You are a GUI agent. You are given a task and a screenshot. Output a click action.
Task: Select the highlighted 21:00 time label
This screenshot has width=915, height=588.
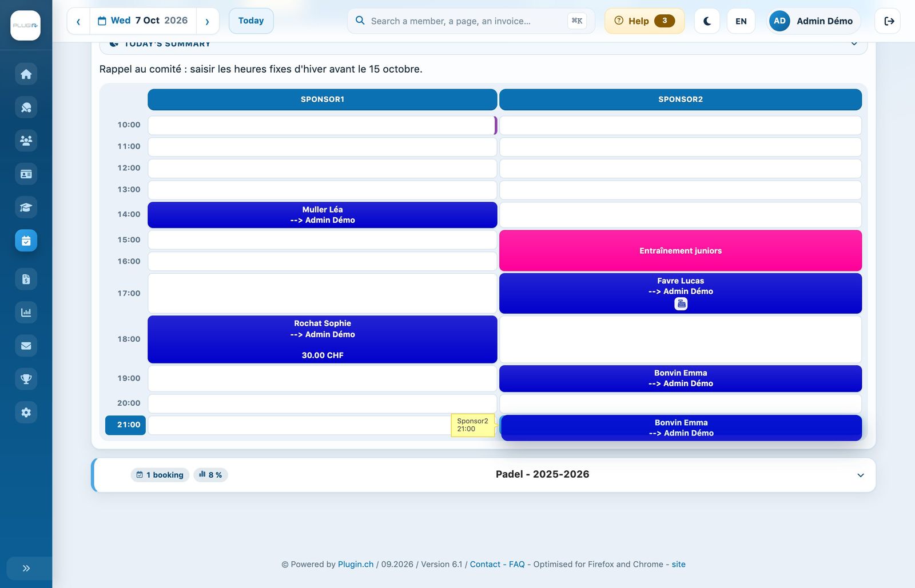(126, 425)
